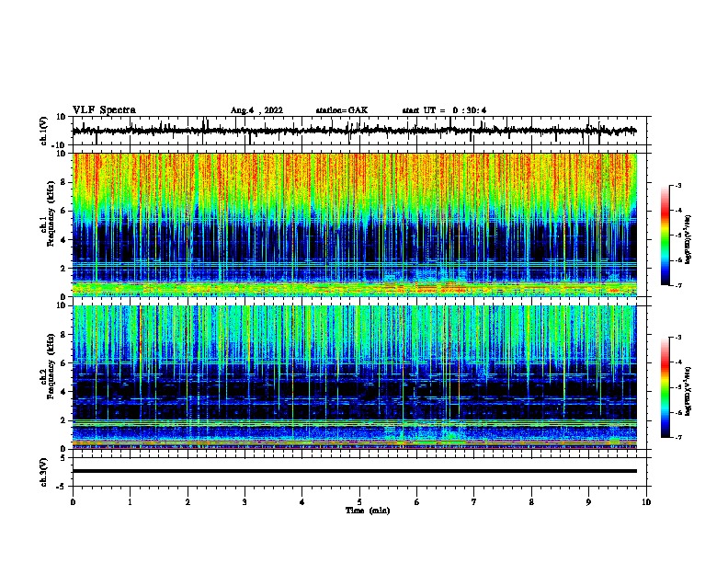Click the ch.1 spectrogram panel

pos(354,224)
